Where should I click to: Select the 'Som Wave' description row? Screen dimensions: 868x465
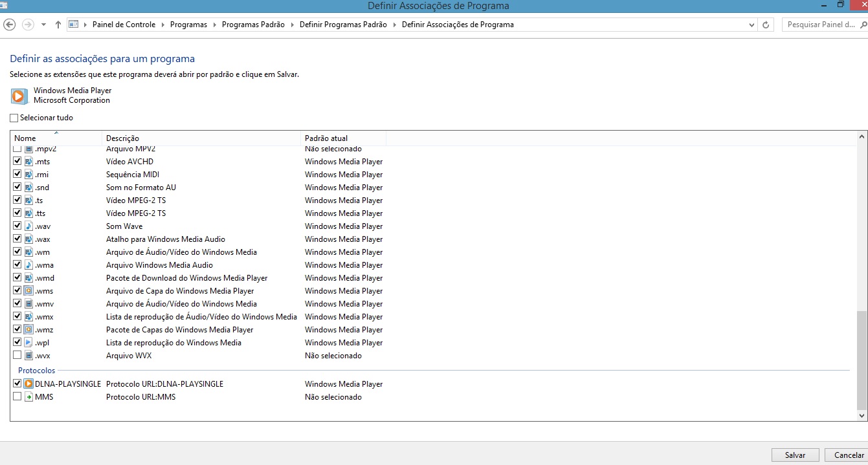point(124,226)
